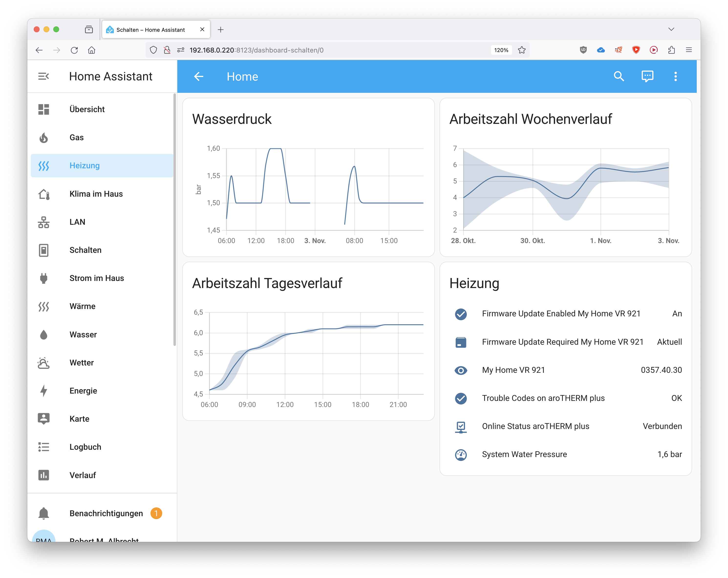Screen dimensions: 728x578
Task: Click the System Water Pressure gauge icon
Action: coord(460,454)
